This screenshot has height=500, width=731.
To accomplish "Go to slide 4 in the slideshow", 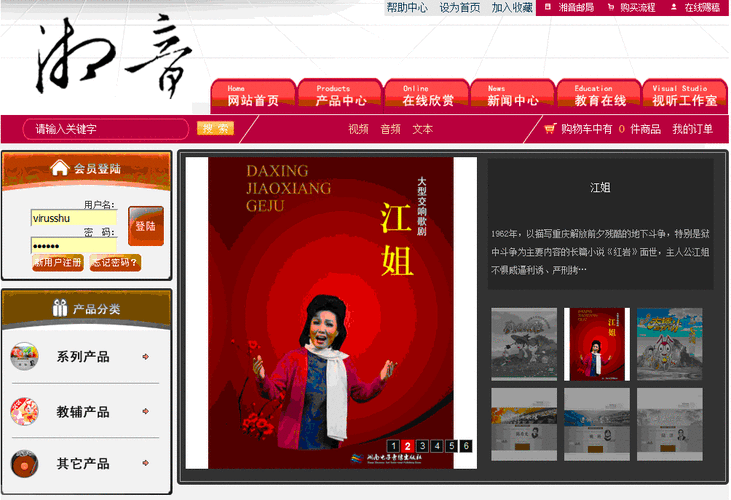I will [x=437, y=446].
